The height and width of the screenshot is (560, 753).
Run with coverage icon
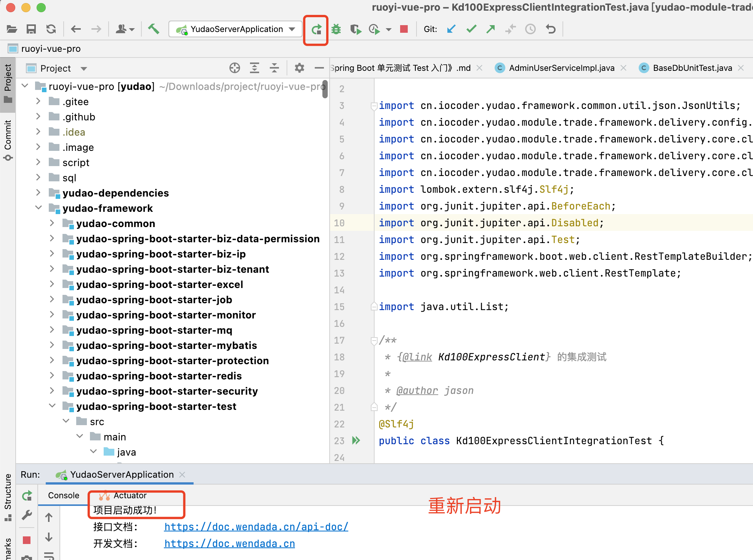[x=356, y=29]
